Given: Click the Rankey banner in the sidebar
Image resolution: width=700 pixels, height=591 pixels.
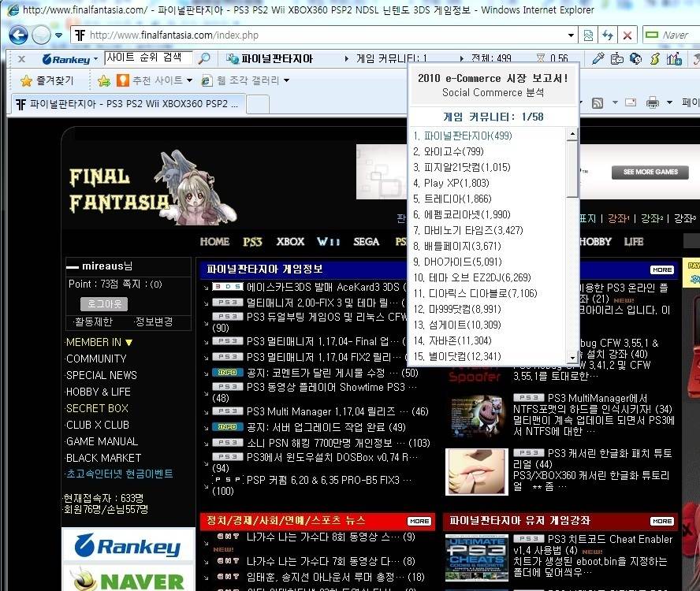Looking at the screenshot, I should 128,545.
